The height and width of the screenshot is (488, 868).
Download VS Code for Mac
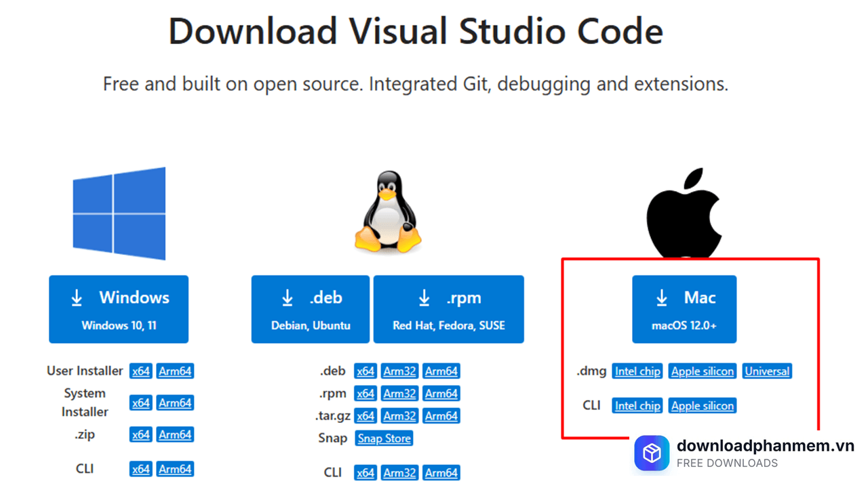point(684,309)
